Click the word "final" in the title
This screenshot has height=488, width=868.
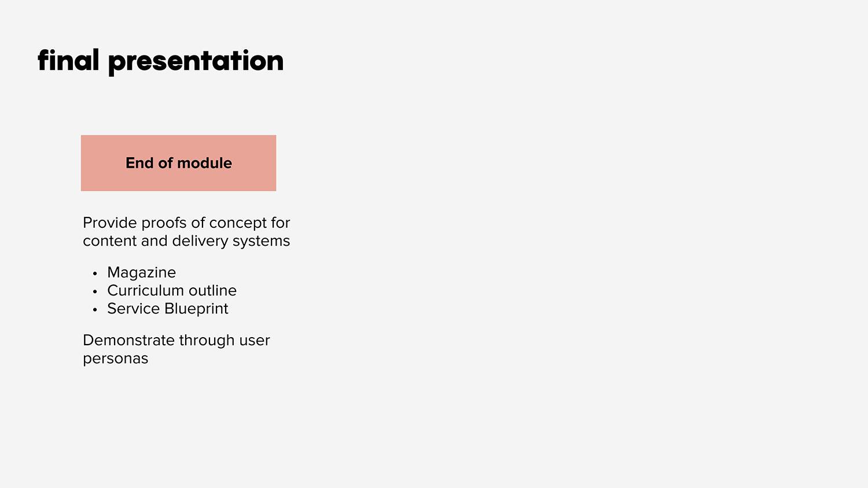tap(69, 60)
